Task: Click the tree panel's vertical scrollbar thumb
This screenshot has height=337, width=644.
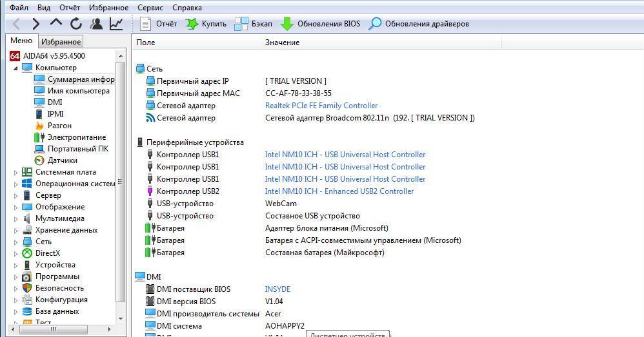Action: pos(120,182)
